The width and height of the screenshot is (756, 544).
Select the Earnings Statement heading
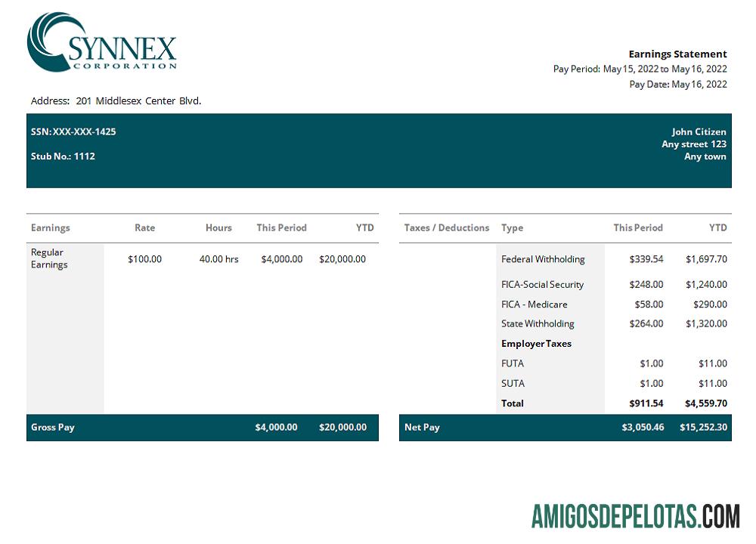677,54
